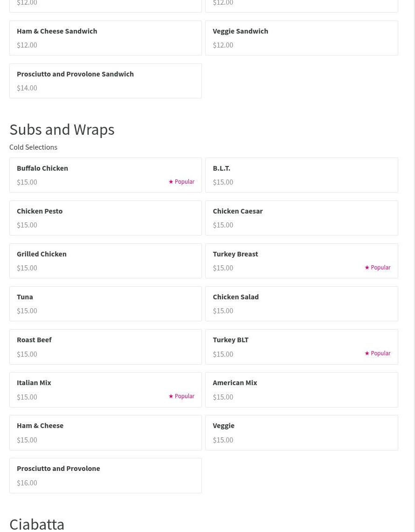Select the Tuna sub
The image size is (415, 532).
[x=105, y=304]
